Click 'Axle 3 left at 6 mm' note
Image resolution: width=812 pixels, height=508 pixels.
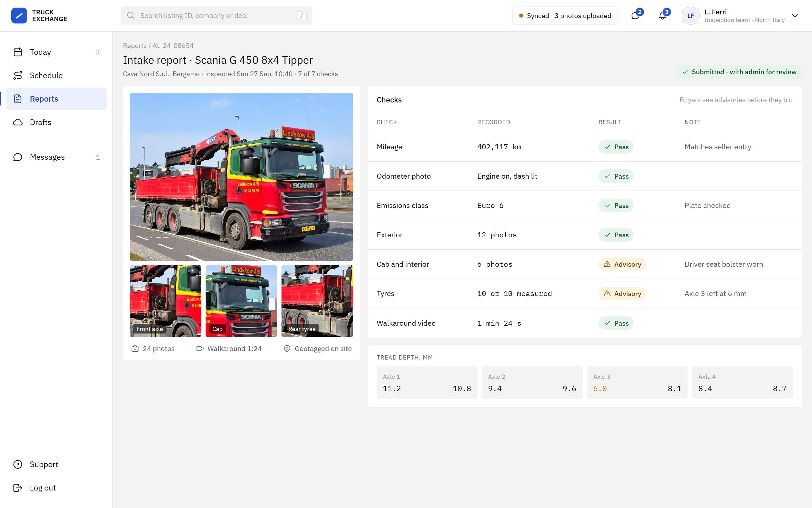point(715,294)
